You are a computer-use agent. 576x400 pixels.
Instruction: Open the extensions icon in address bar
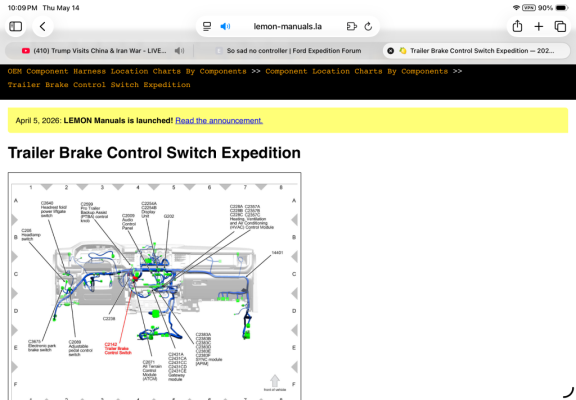(x=352, y=26)
